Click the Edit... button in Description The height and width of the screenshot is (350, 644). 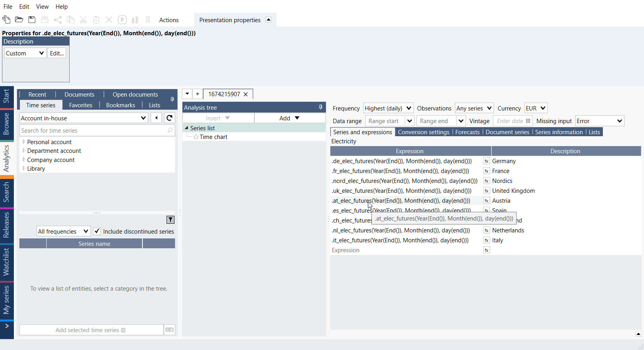(x=57, y=53)
